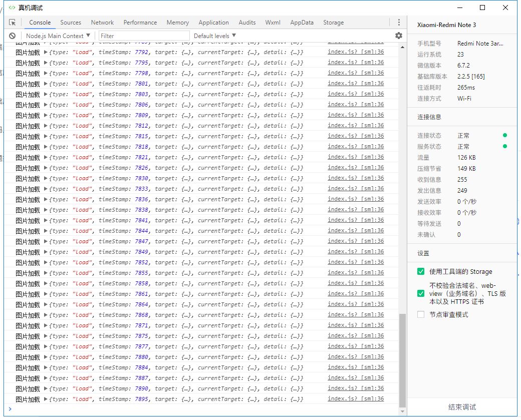Expand log object with timeStamp 7801

click(x=46, y=84)
